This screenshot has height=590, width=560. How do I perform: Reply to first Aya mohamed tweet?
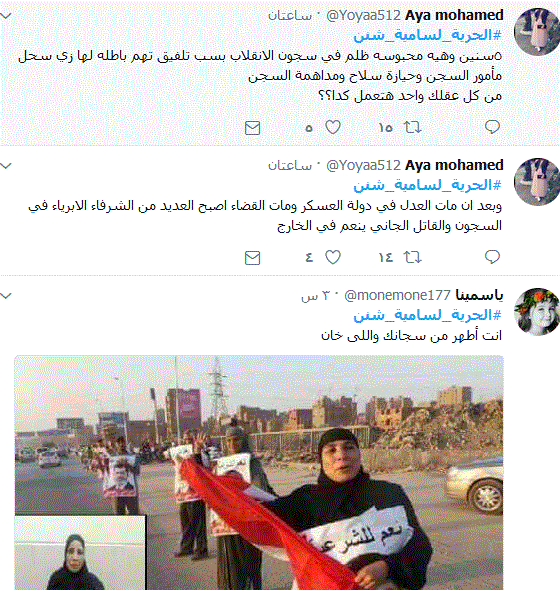(x=492, y=127)
